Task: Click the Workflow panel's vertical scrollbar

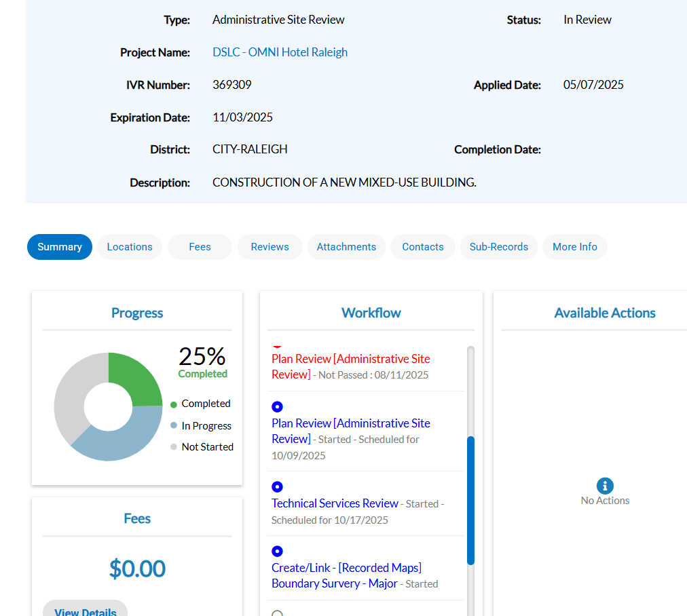Action: click(x=470, y=501)
